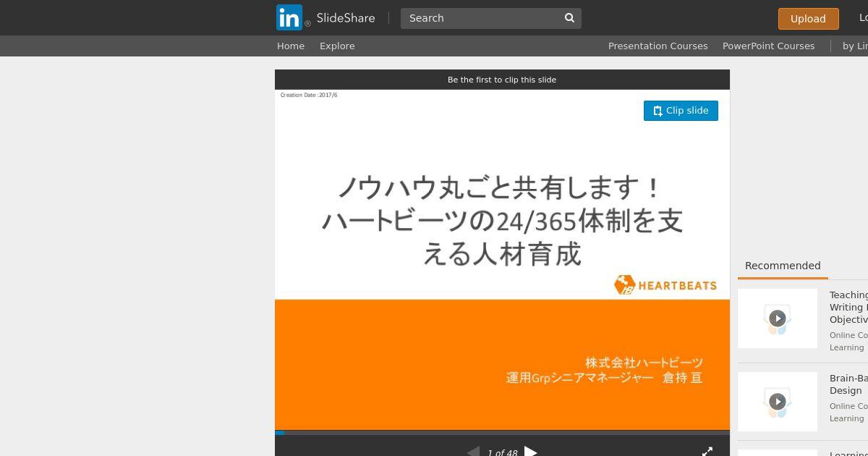Go to the next slide arrow
The image size is (868, 456).
(531, 452)
